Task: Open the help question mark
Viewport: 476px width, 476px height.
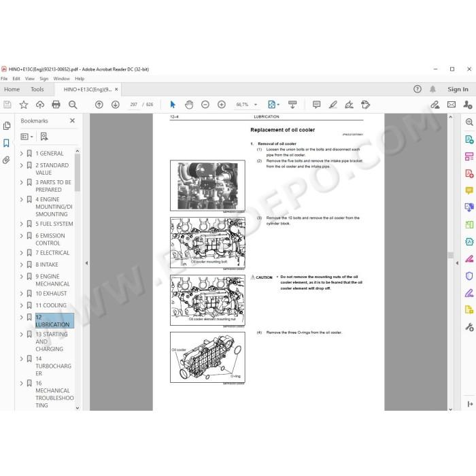Action: 418,89
